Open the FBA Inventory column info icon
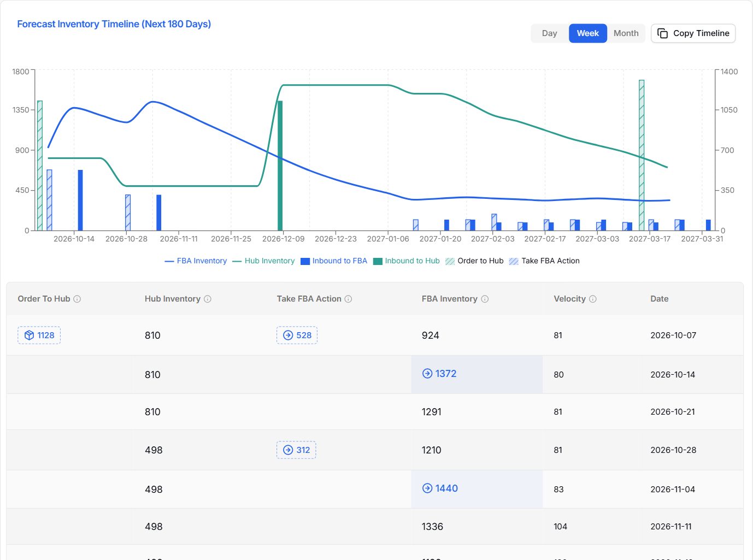 point(485,299)
